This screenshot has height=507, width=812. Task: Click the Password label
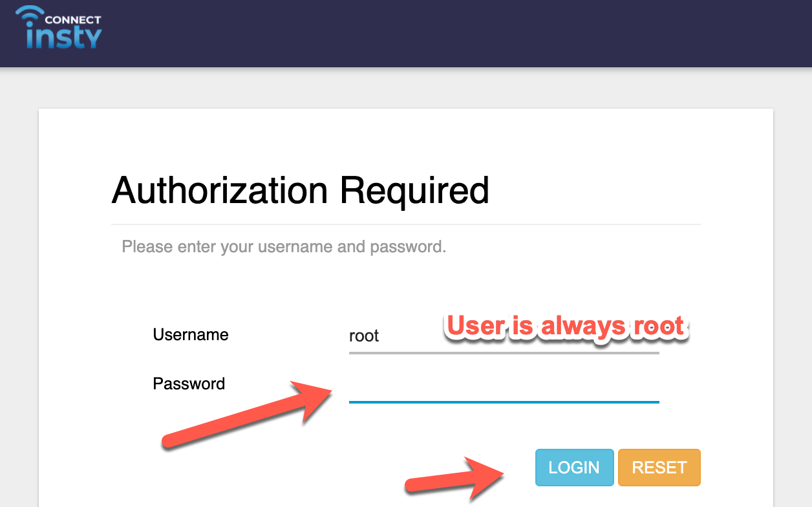(189, 383)
